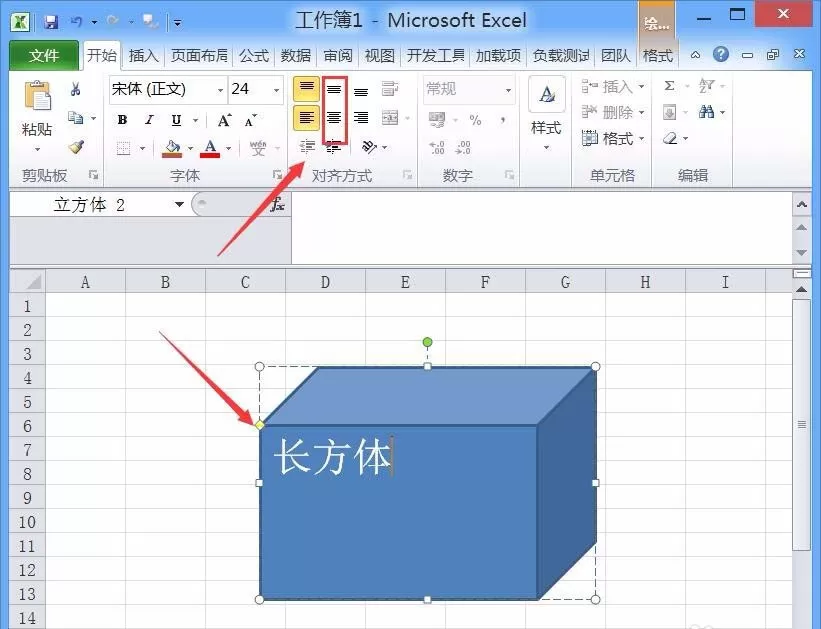Image resolution: width=821 pixels, height=629 pixels.
Task: Click the percent style icon
Action: 475,120
